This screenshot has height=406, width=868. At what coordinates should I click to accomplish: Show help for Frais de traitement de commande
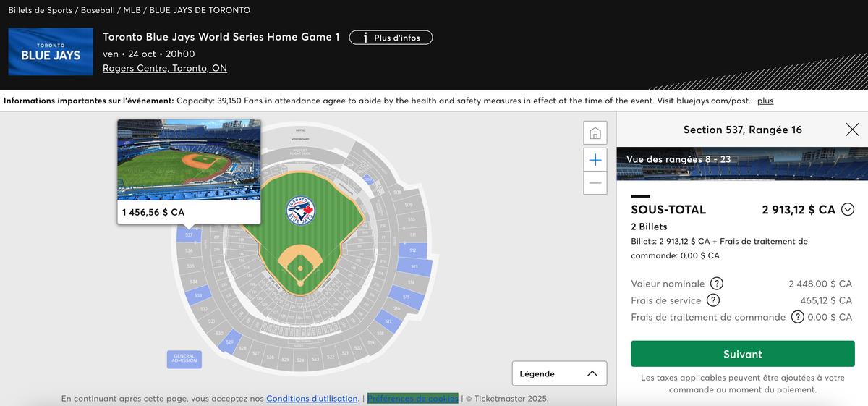[798, 317]
